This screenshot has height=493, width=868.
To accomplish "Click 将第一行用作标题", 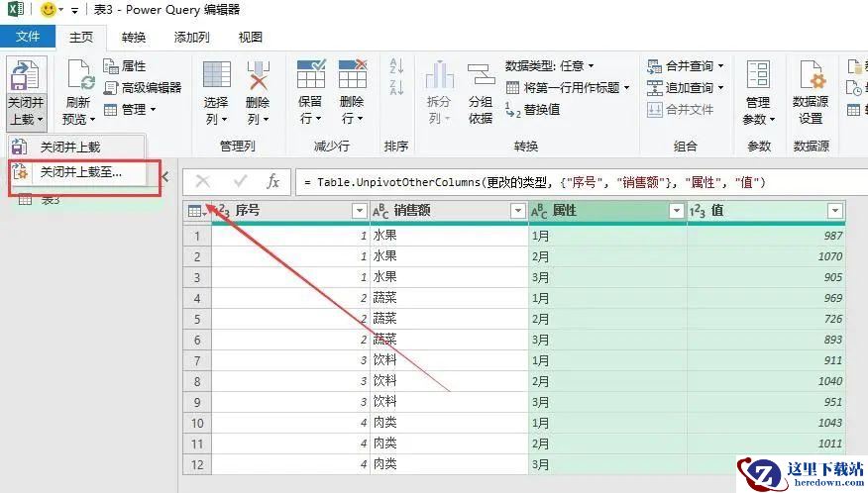I will coord(568,87).
